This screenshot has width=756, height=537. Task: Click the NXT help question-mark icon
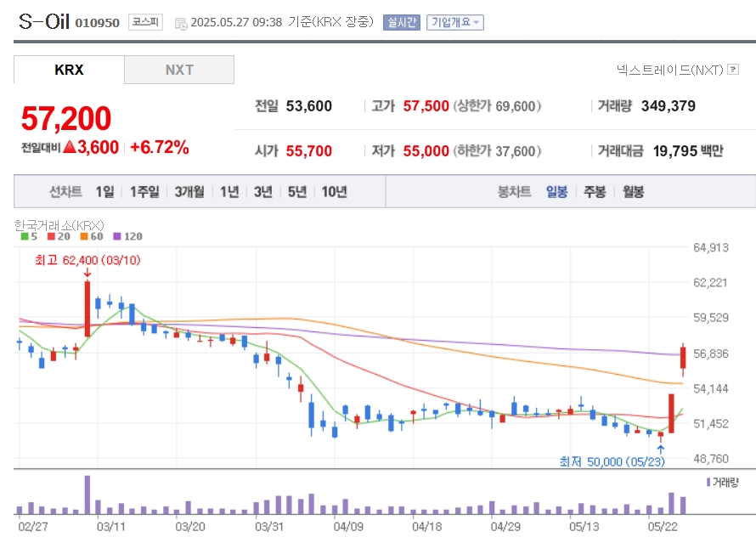[733, 70]
